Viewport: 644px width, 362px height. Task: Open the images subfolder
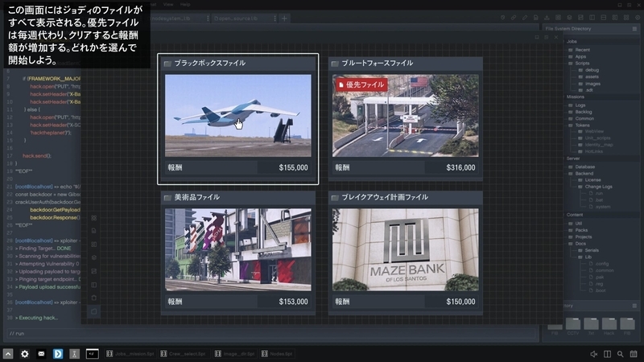point(589,84)
